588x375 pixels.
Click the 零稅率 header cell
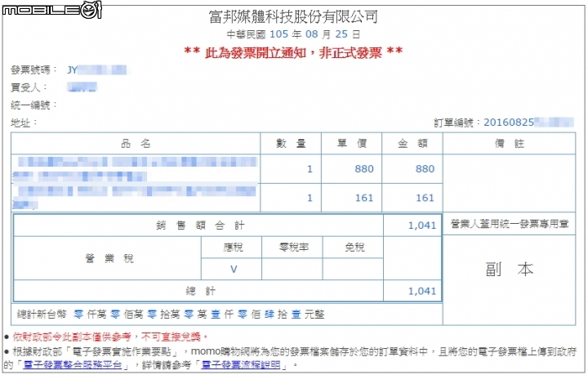coord(294,248)
